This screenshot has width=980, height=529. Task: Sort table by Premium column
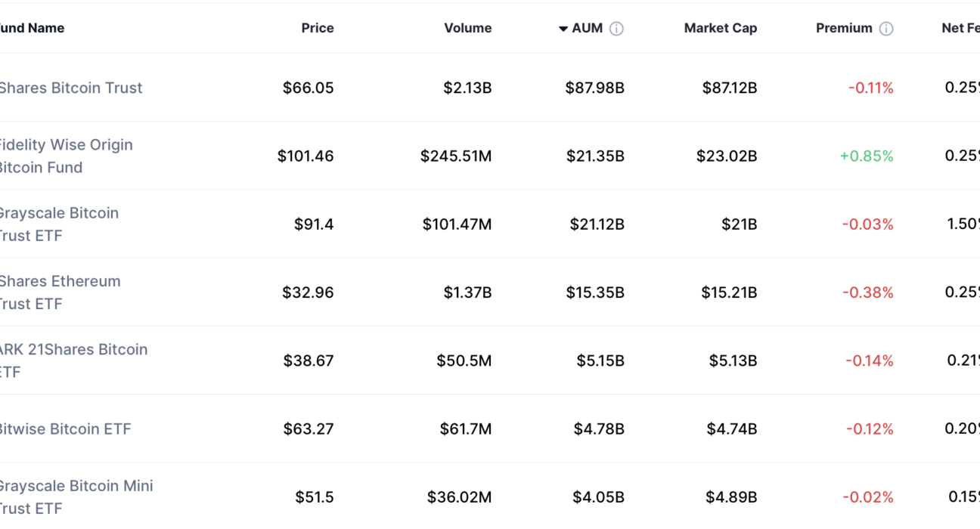(x=844, y=28)
